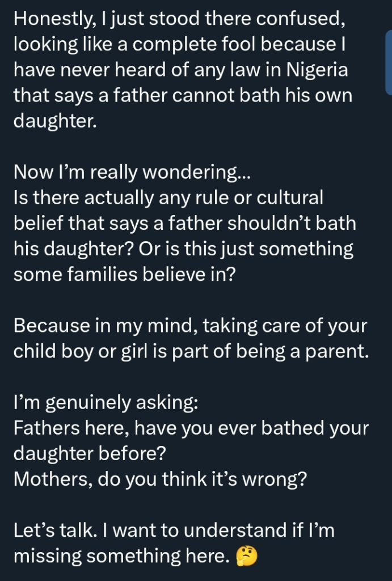Click the line starting with "Fathers here"
The width and height of the screenshot is (392, 581).
[191, 428]
